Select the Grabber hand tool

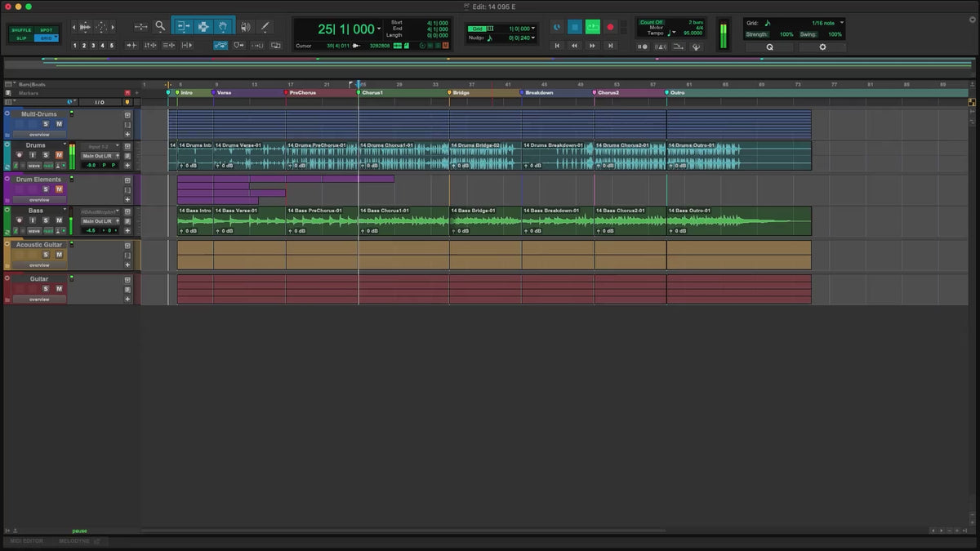point(222,26)
